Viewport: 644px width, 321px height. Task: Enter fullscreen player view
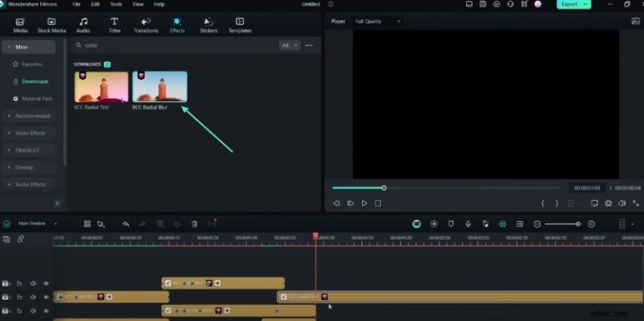coord(636,204)
